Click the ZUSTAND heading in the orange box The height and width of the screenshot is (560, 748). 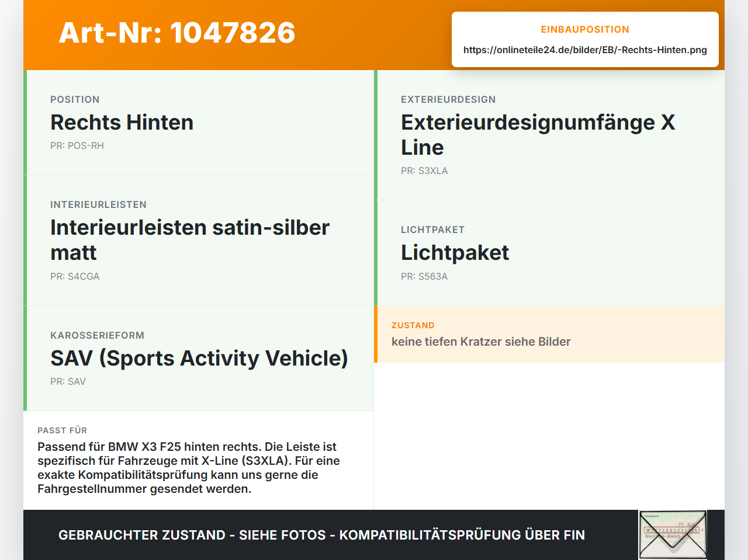tap(413, 325)
